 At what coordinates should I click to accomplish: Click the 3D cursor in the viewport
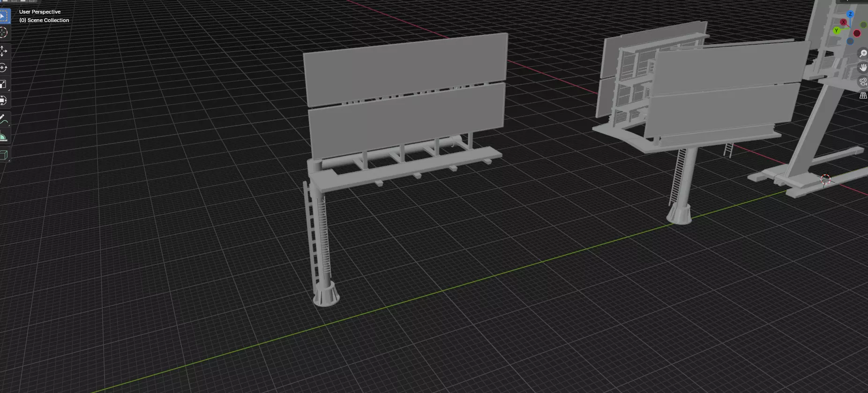(825, 180)
